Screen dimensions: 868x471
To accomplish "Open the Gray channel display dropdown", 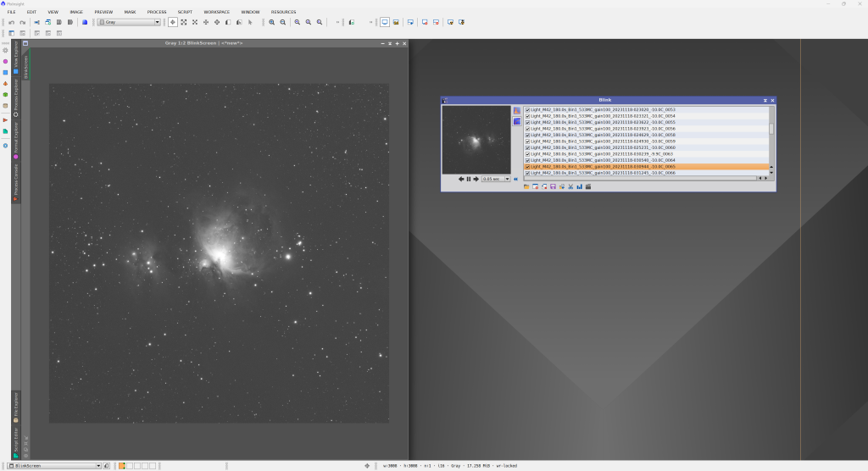I will (127, 22).
